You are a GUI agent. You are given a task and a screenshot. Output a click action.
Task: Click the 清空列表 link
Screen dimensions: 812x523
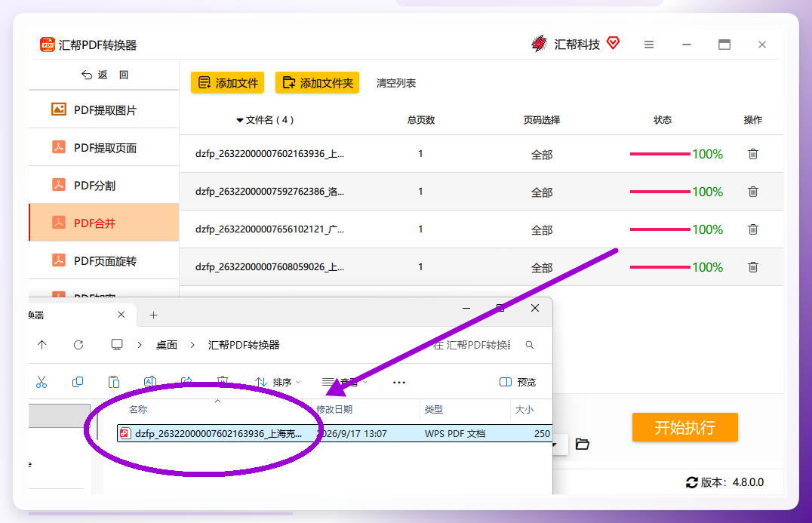[395, 83]
